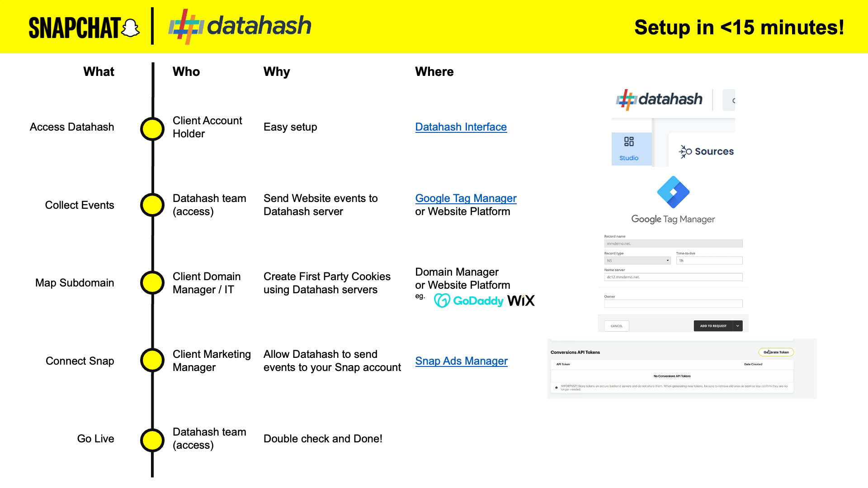Click the Sources icon in Datahash panel

pos(685,151)
